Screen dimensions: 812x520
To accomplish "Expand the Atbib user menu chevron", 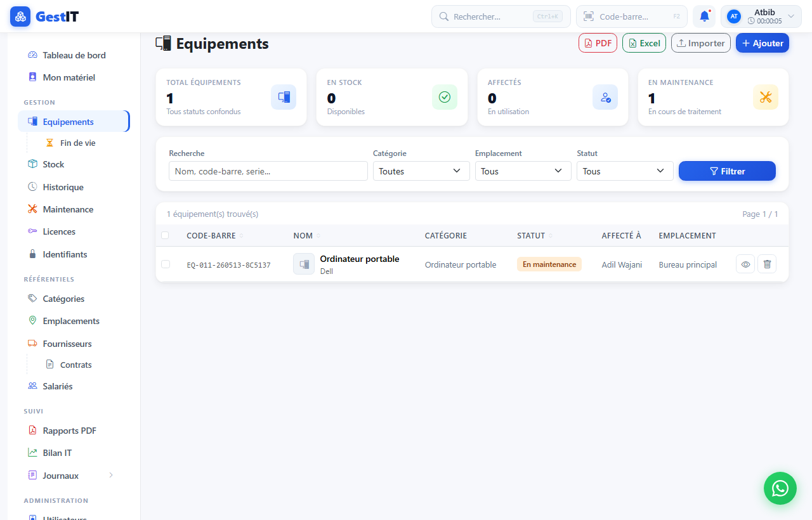I will click(791, 16).
